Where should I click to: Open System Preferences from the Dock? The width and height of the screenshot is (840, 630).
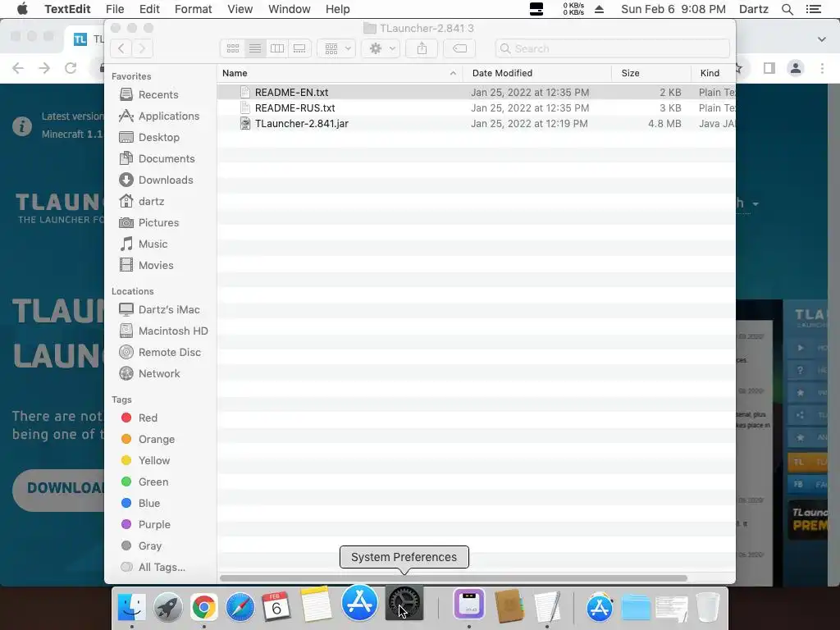(x=404, y=604)
